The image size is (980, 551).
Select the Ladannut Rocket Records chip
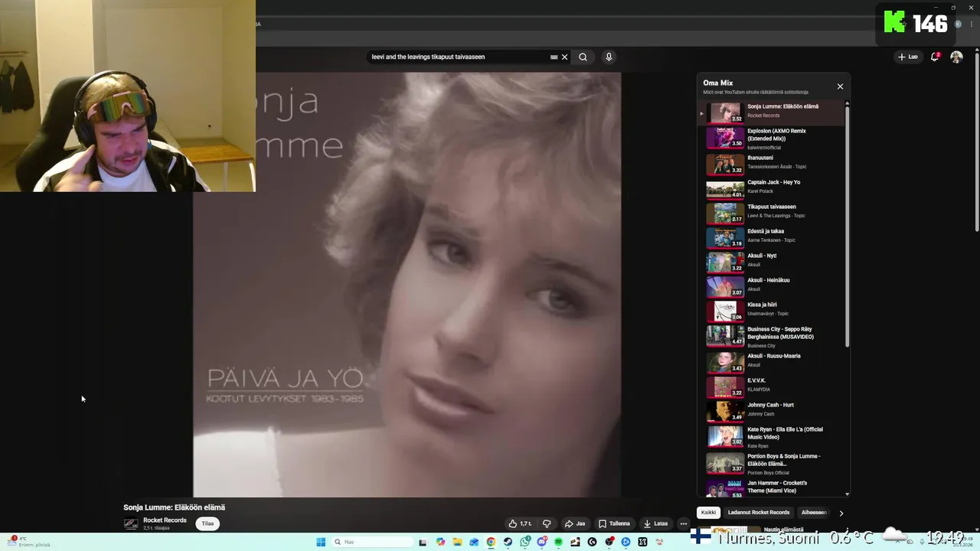point(759,513)
